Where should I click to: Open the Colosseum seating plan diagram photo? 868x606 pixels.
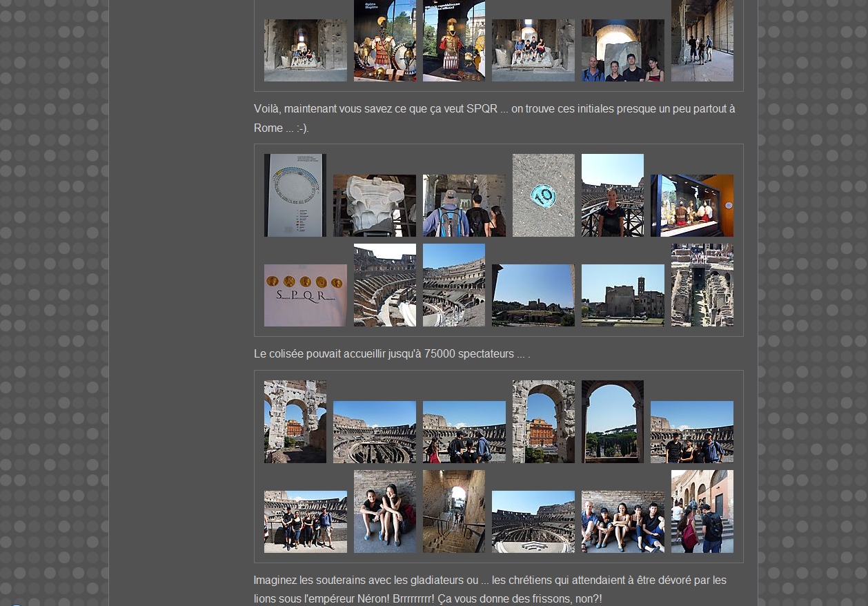coord(295,195)
